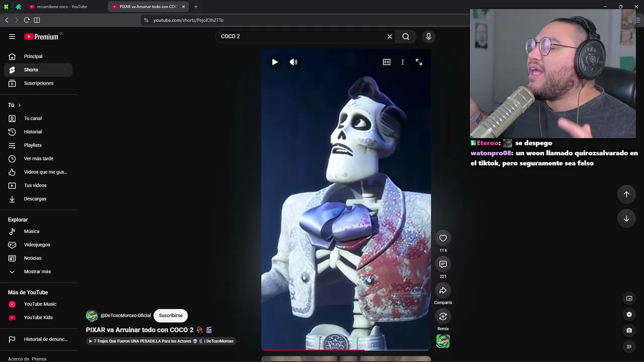Open Ver más tarde list

38,158
